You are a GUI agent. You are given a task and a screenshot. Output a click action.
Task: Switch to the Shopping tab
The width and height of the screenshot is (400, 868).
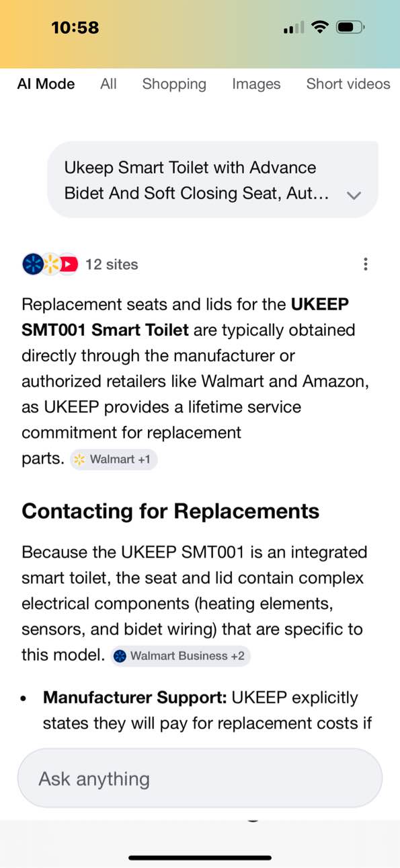(x=173, y=83)
